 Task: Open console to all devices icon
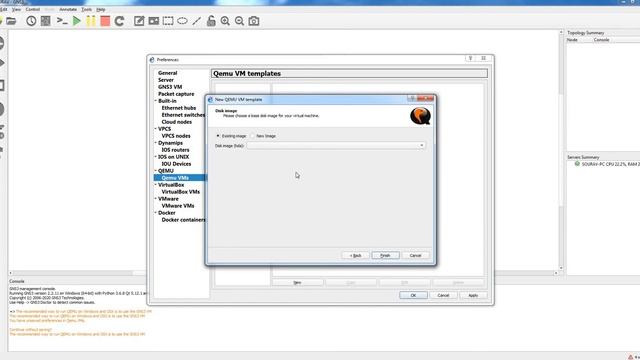(62, 21)
